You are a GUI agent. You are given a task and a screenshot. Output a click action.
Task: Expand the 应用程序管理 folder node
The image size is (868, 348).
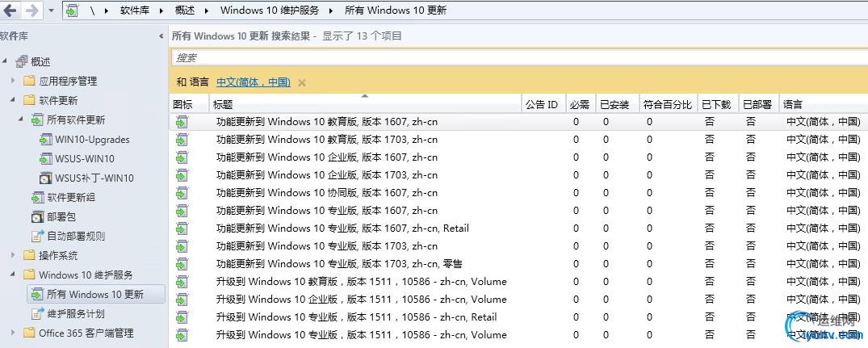tap(13, 81)
